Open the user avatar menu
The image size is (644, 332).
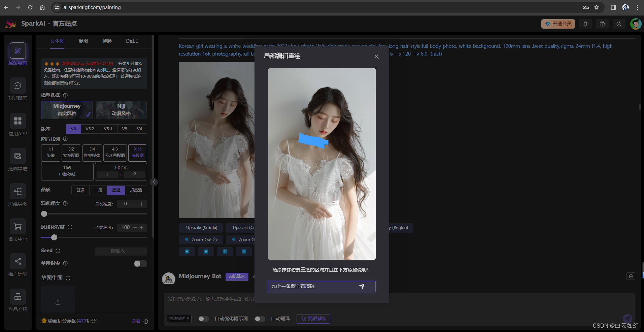click(x=636, y=24)
